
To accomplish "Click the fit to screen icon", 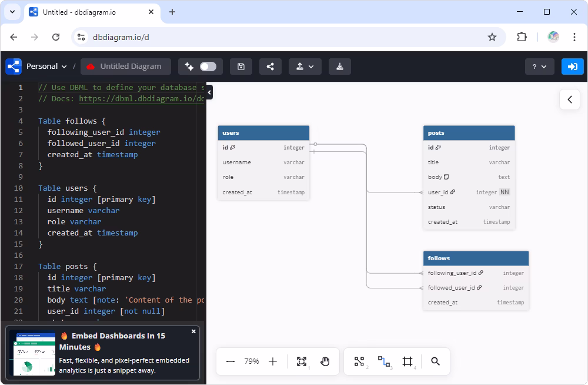I will pyautogui.click(x=302, y=361).
